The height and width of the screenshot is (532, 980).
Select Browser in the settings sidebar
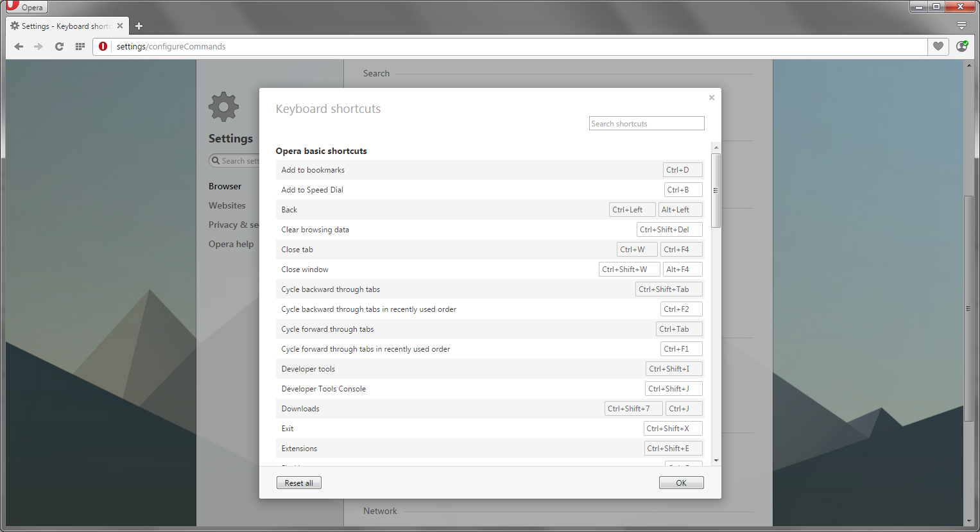click(x=225, y=186)
